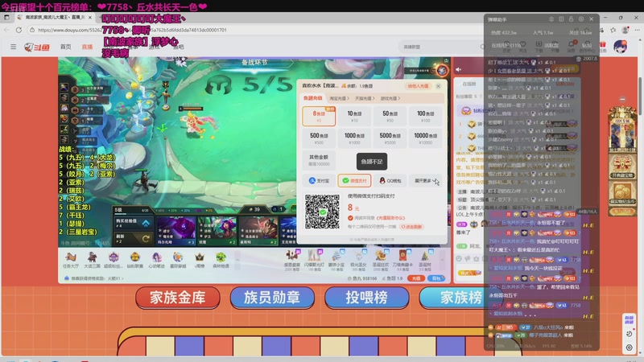Open the red gift 任务 icon
Screen dimensions: 644x362
pyautogui.click(x=602, y=47)
